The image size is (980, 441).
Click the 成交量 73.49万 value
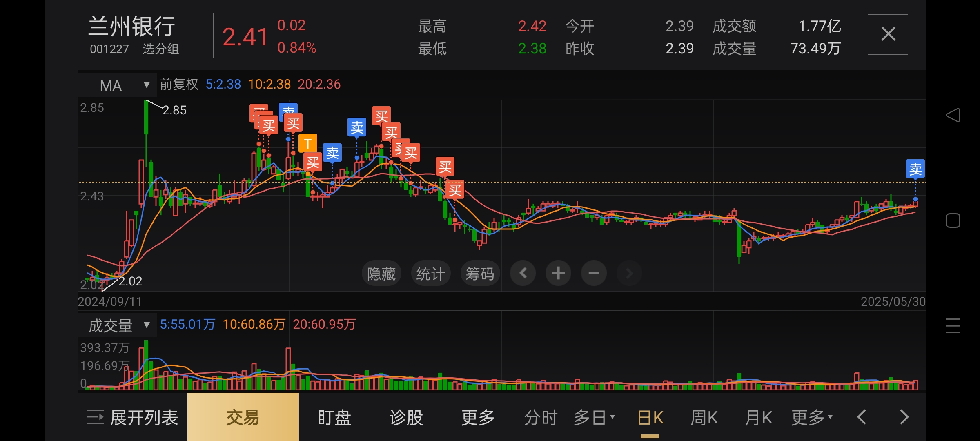(x=815, y=49)
